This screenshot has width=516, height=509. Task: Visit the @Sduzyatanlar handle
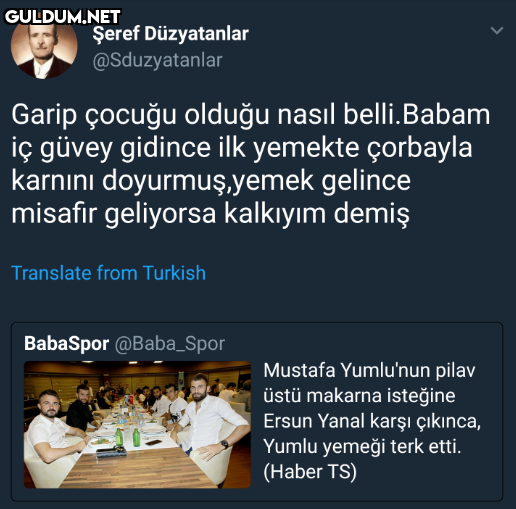click(157, 60)
